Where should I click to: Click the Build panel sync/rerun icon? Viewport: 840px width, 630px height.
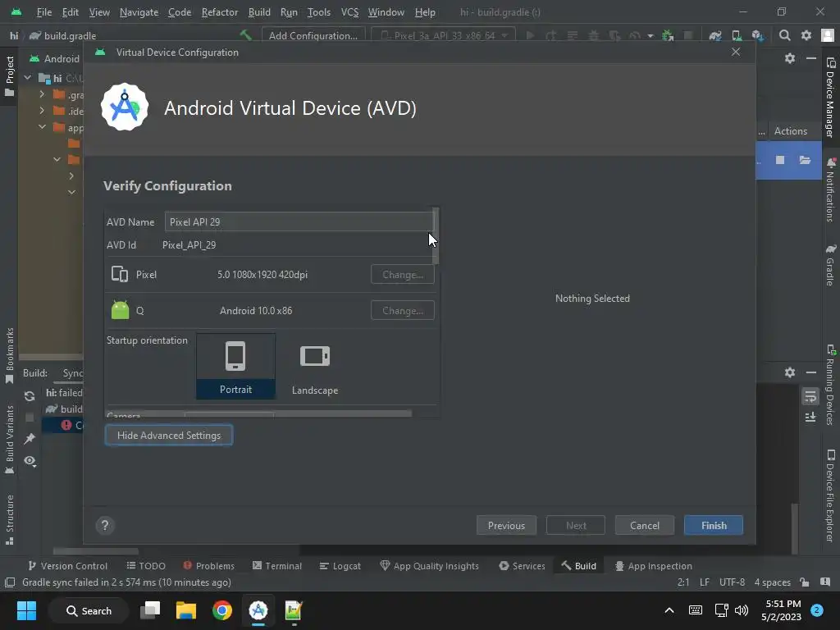coord(30,396)
